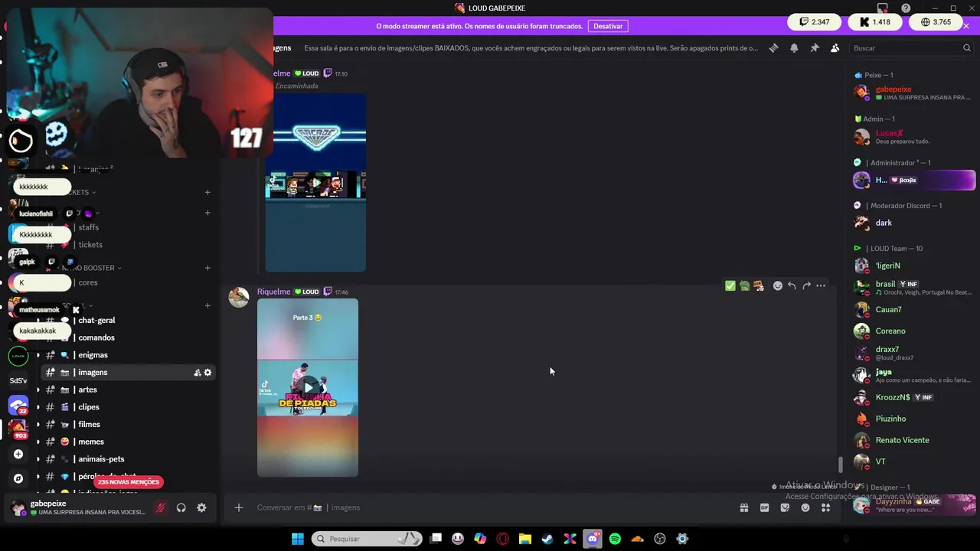
Task: Open Riquelme's avatar at 17:46 message
Action: pos(239,297)
